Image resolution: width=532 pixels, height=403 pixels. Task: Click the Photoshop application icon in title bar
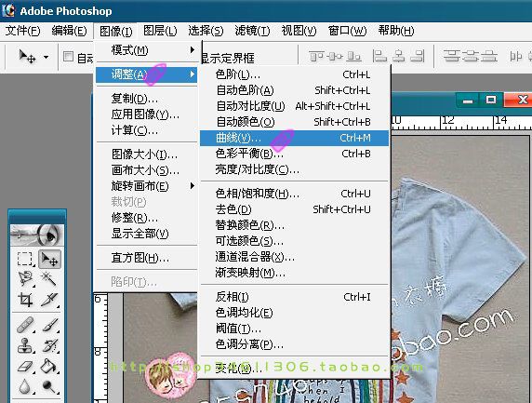point(8,10)
